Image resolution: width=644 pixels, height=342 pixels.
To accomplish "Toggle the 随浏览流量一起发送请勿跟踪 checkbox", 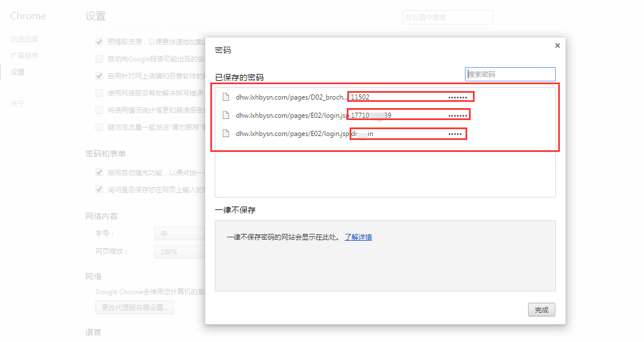I will point(99,127).
